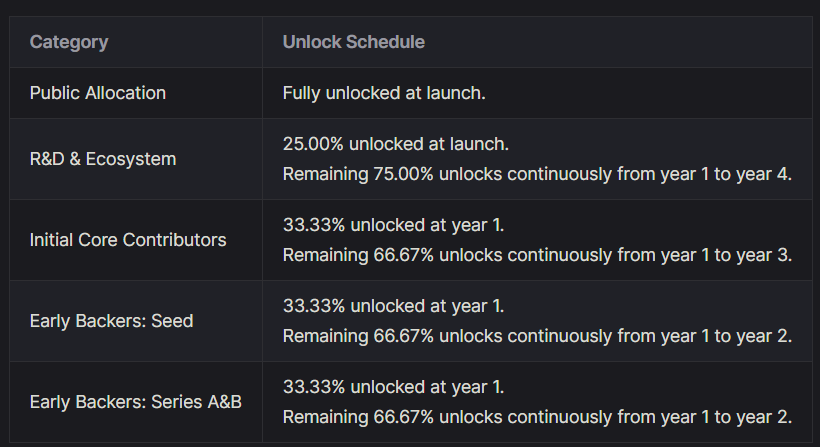This screenshot has width=820, height=447.
Task: Click the Initial Core Contributors '33.33% unlocked at year 1' line
Action: (393, 225)
